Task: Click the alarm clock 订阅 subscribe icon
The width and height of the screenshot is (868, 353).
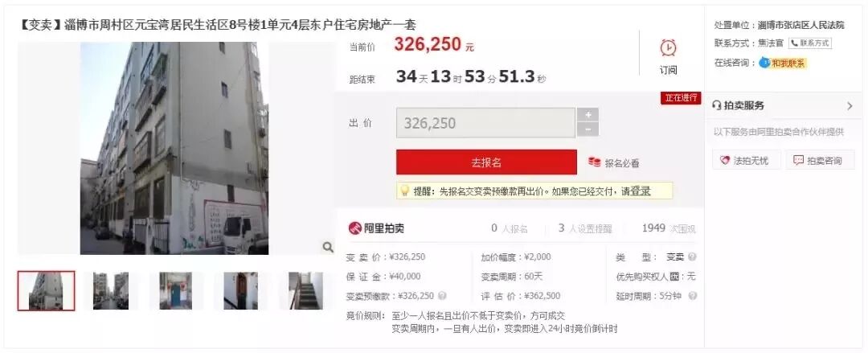Action: 668,47
